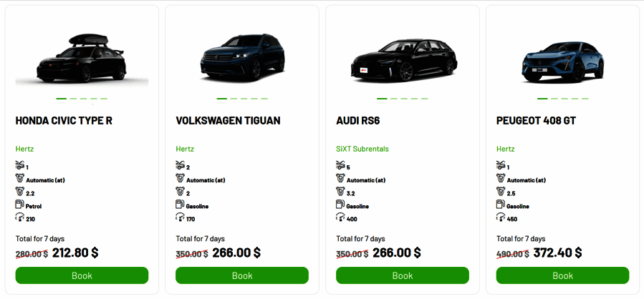Click speedometer icon beside 400 on Audi RS6
The image size is (644, 299).
[340, 218]
